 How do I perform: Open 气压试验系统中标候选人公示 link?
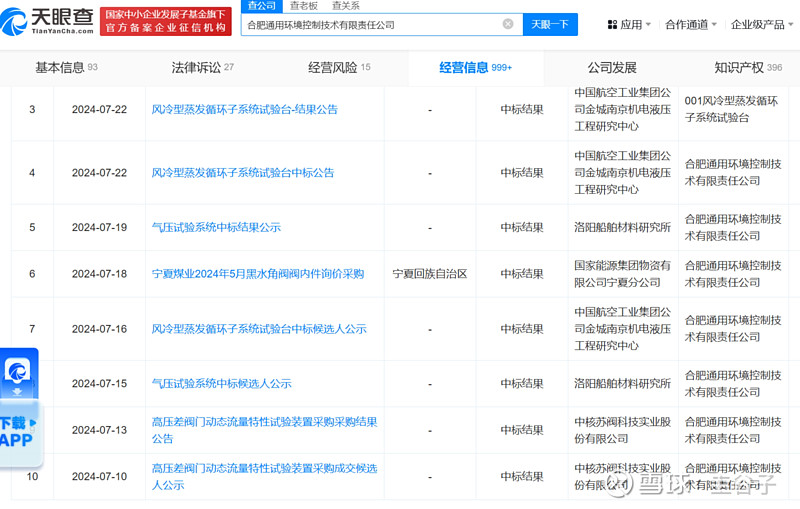click(x=221, y=384)
